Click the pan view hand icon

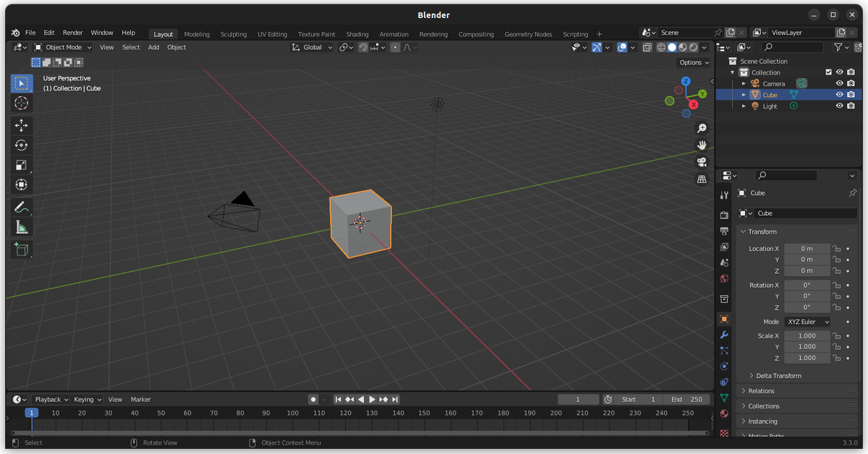[x=702, y=145]
